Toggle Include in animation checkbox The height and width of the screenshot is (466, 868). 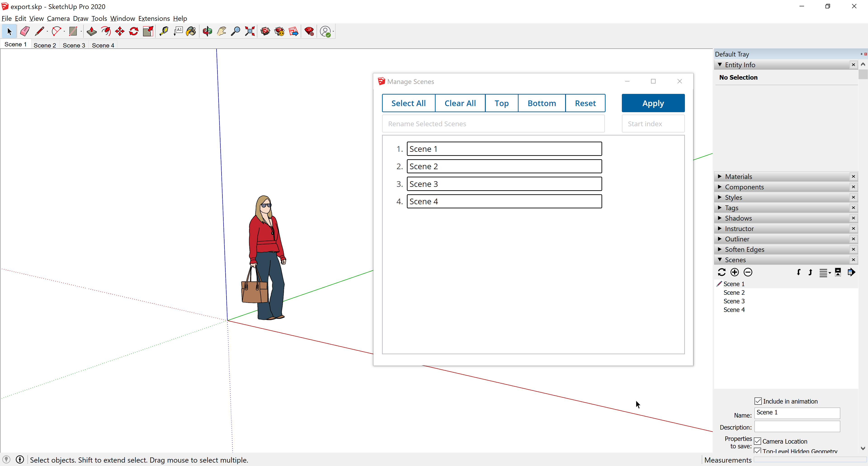coord(758,401)
